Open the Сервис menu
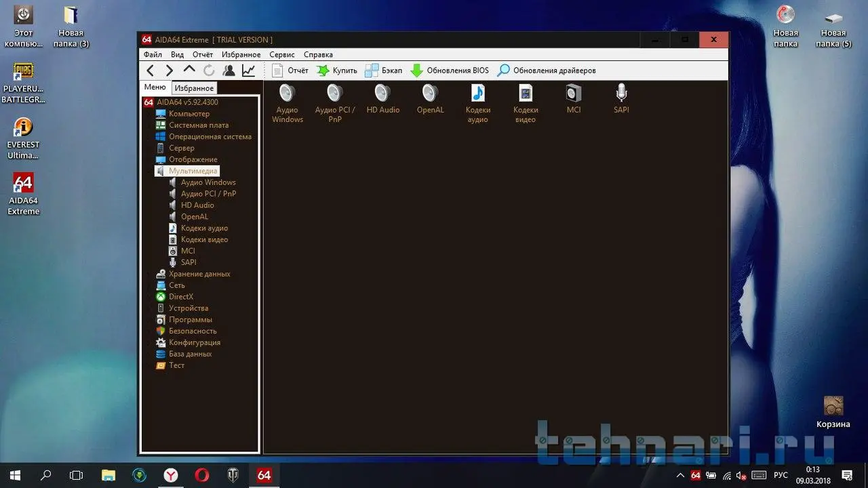This screenshot has height=488, width=868. pyautogui.click(x=282, y=54)
